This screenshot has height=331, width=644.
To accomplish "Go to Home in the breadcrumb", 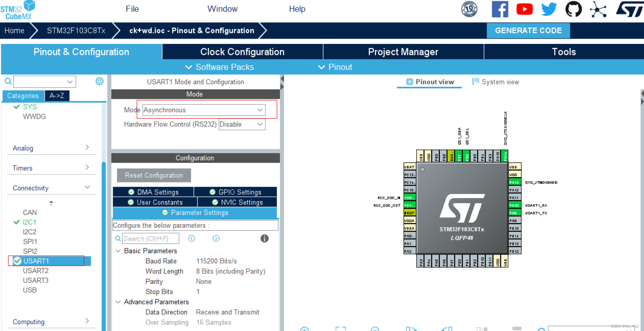I will click(x=14, y=31).
